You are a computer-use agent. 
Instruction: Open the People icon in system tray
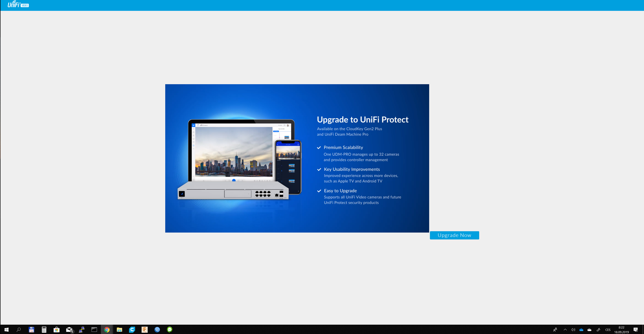[555, 329]
